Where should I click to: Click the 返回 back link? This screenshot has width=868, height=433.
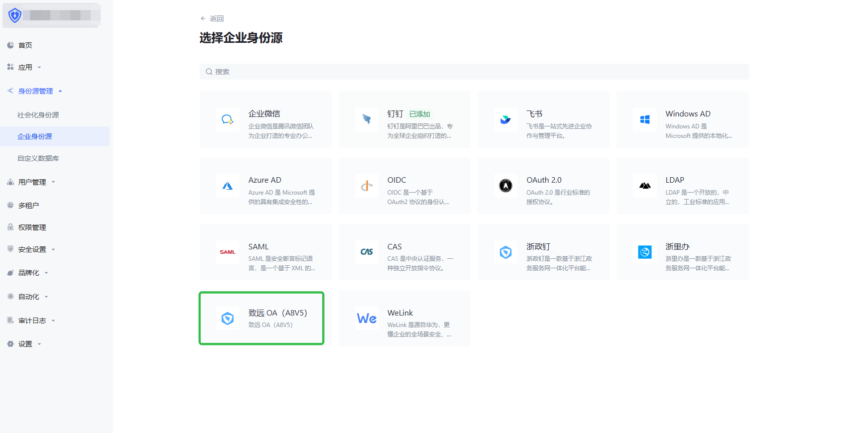212,18
